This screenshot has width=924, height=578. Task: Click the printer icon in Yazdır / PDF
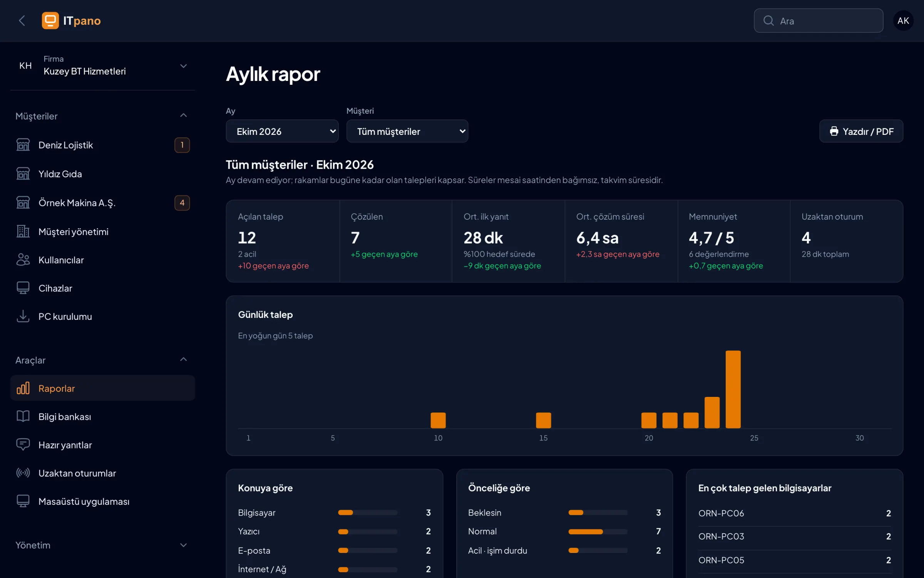click(834, 131)
